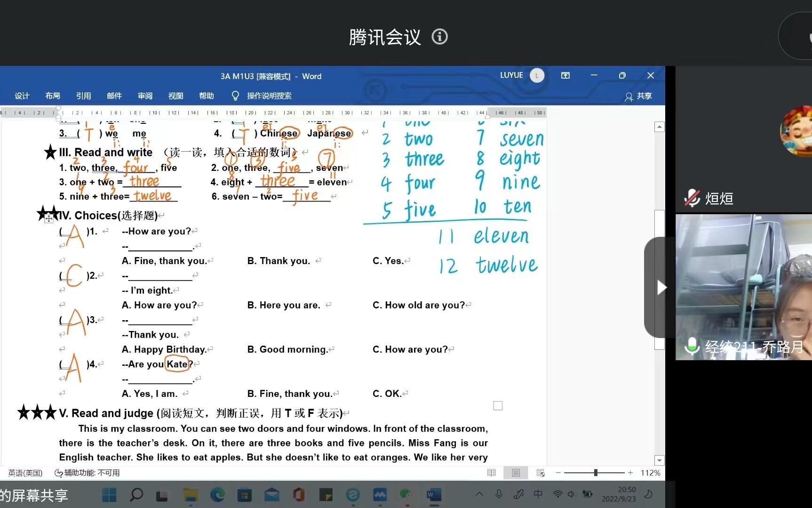Click the taskbar search magnifier icon
Screen dimensions: 812x508
coord(136,494)
